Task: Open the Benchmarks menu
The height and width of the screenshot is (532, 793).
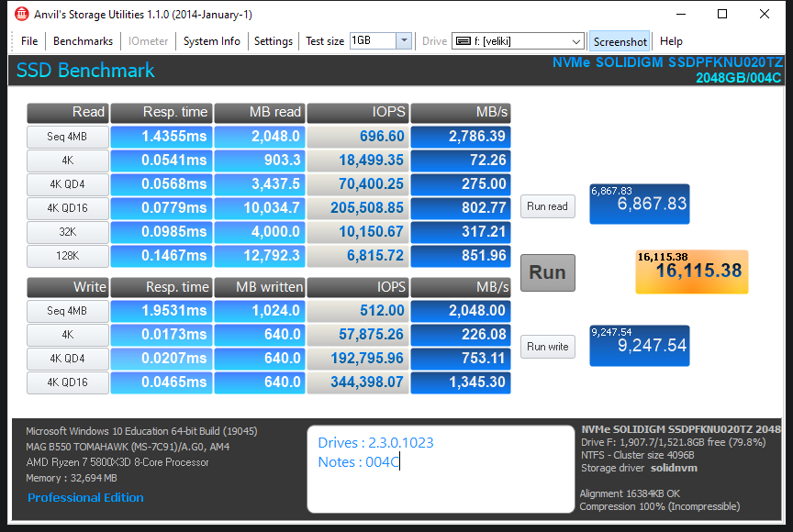Action: click(x=83, y=40)
